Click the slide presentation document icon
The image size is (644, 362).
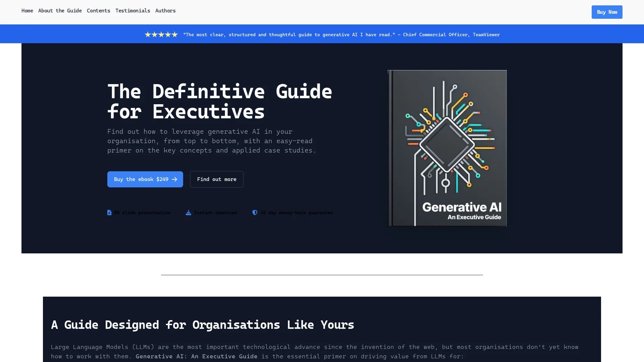point(109,213)
